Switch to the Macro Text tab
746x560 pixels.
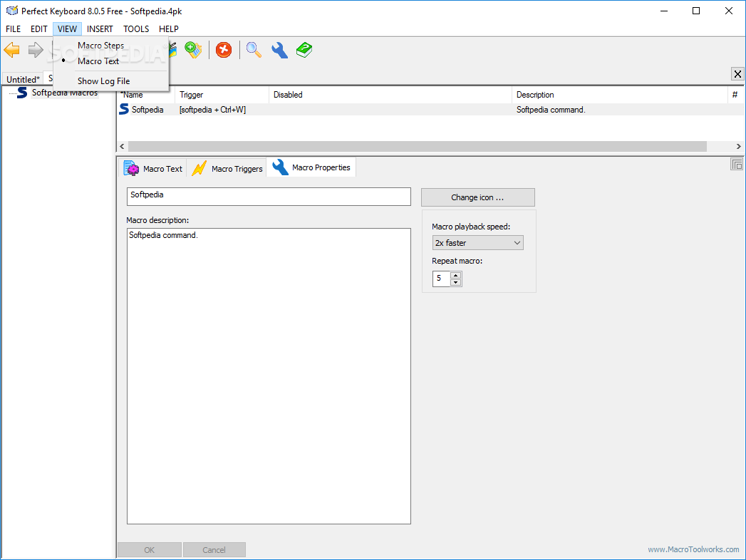(x=152, y=168)
